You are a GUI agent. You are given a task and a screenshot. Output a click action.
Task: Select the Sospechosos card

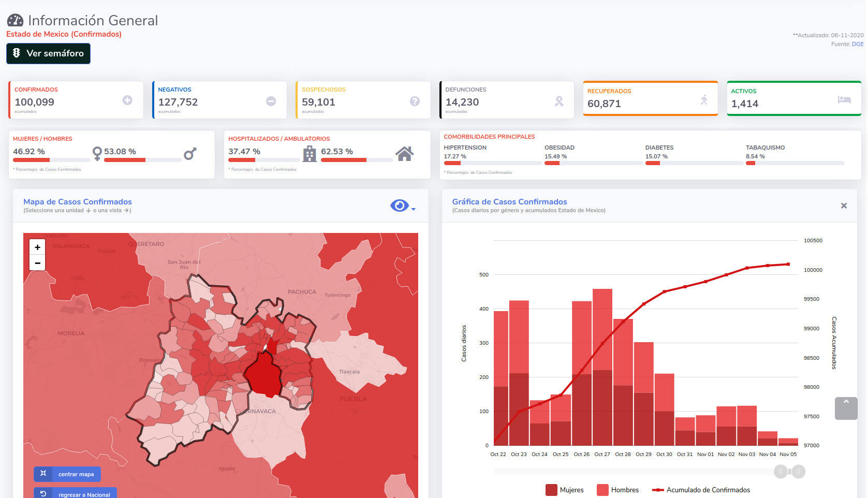click(363, 100)
